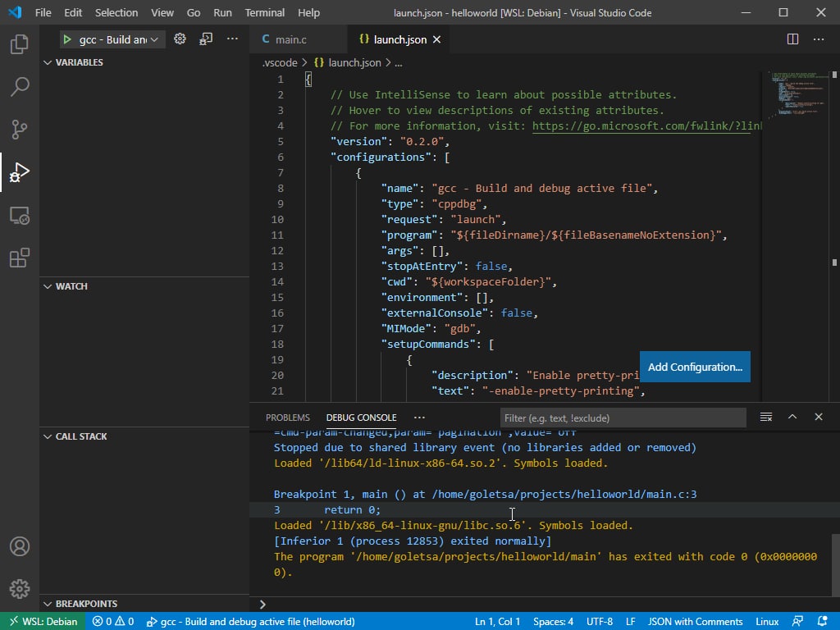Clear the debug console output
This screenshot has width=840, height=630.
pyautogui.click(x=766, y=418)
